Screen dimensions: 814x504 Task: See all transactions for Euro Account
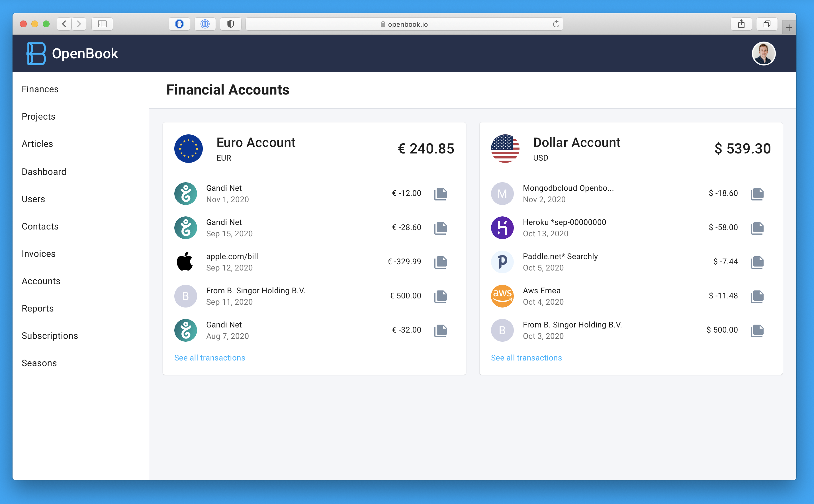(x=210, y=358)
